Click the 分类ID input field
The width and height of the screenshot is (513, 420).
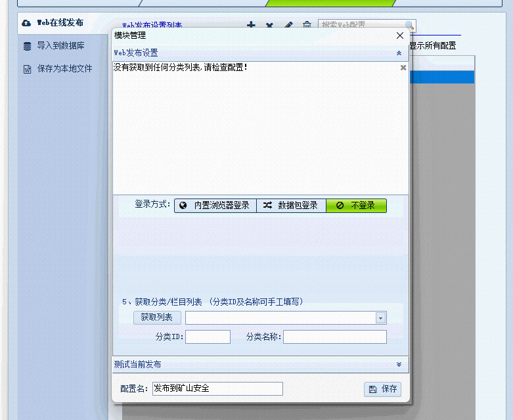pos(208,337)
